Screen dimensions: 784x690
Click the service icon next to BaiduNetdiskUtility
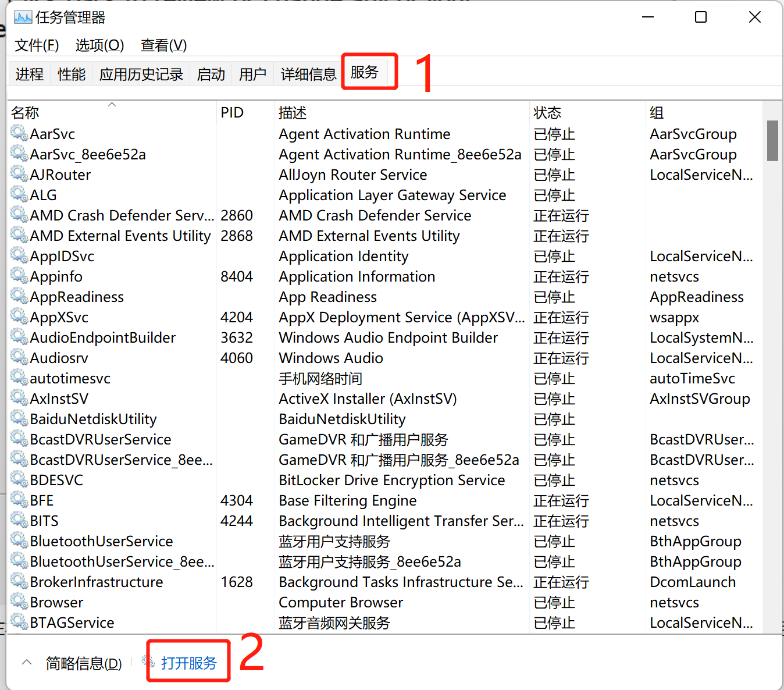pyautogui.click(x=19, y=418)
